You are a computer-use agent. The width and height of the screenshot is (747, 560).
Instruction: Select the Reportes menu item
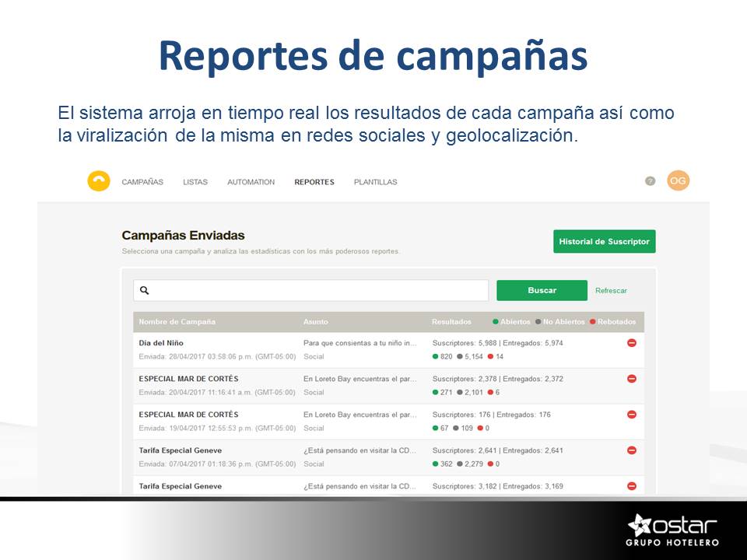(x=314, y=182)
